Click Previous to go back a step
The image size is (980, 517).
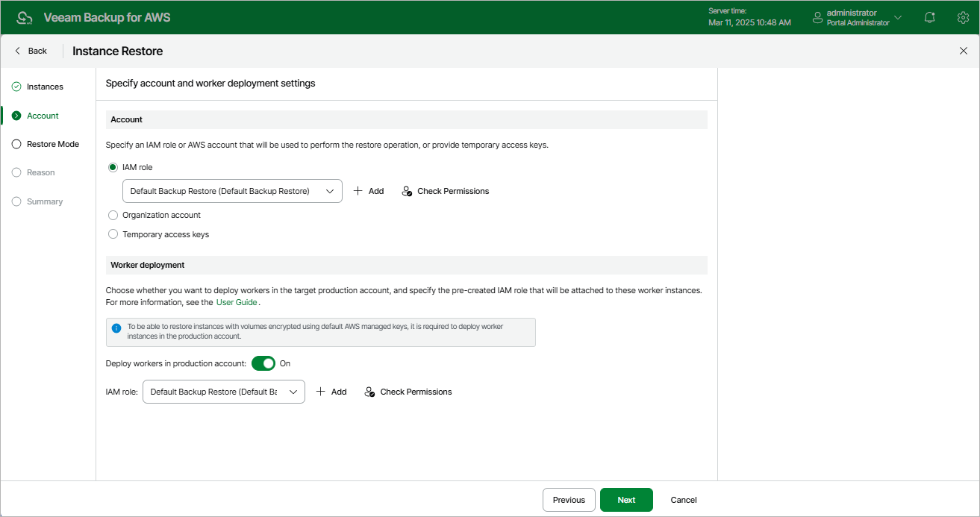click(x=569, y=500)
